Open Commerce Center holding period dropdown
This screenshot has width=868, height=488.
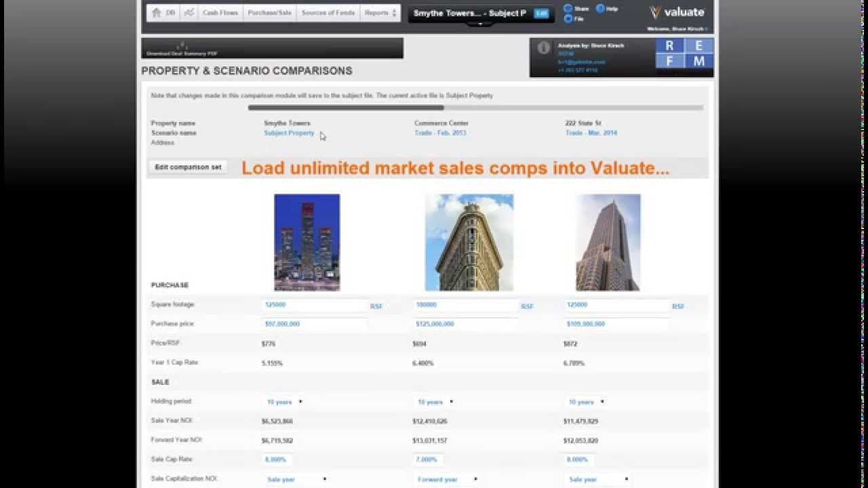[x=435, y=402]
